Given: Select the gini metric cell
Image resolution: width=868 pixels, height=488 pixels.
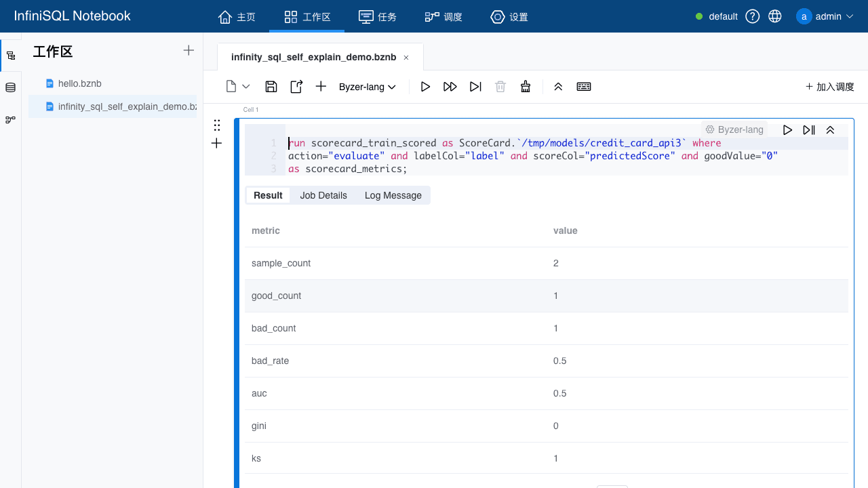Looking at the screenshot, I should pos(259,426).
